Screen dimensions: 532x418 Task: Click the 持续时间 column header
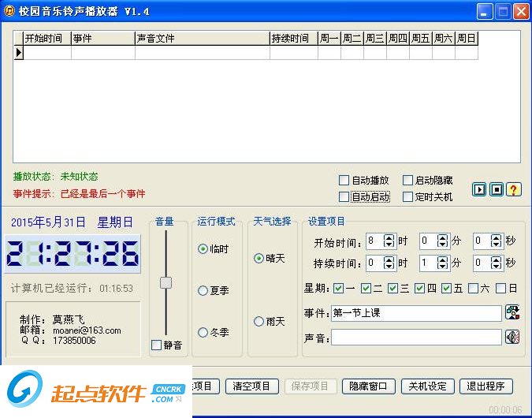point(294,39)
